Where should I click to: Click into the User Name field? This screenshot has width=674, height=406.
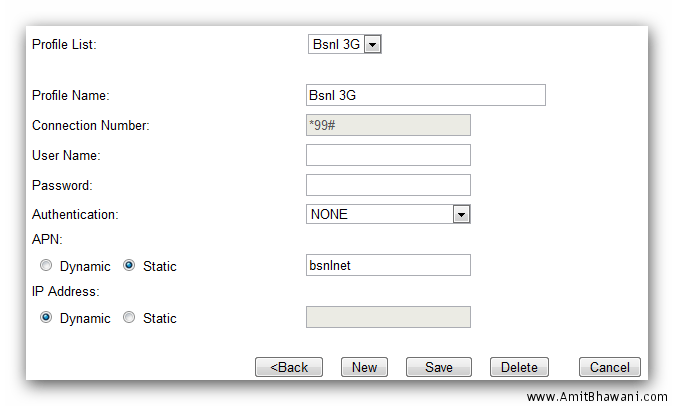[389, 155]
